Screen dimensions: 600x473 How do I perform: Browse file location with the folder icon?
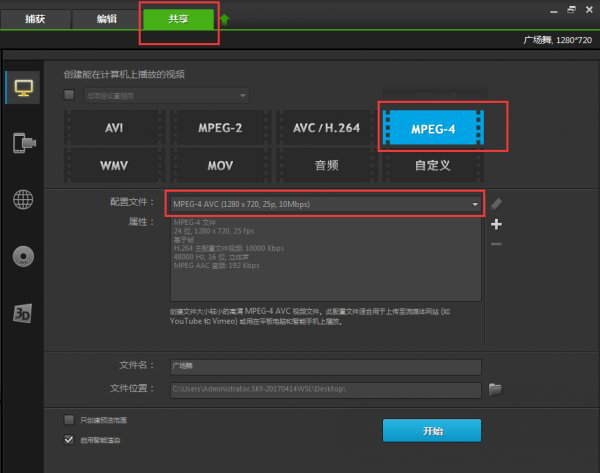(494, 389)
